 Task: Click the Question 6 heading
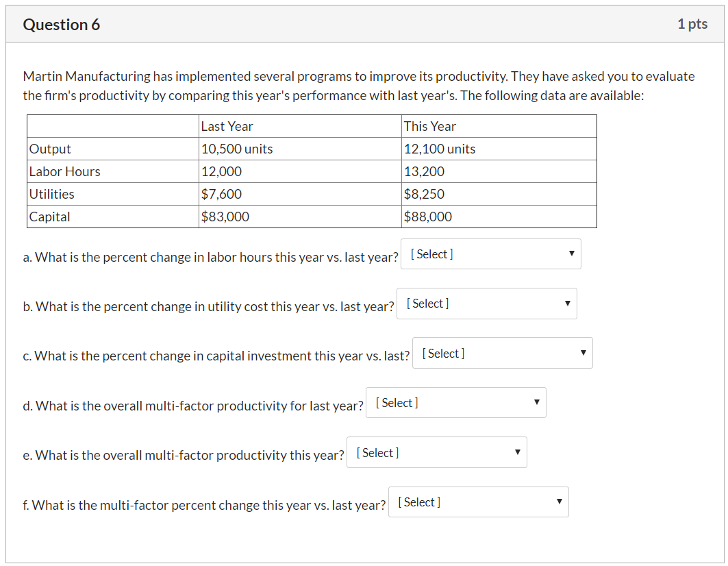tap(61, 25)
